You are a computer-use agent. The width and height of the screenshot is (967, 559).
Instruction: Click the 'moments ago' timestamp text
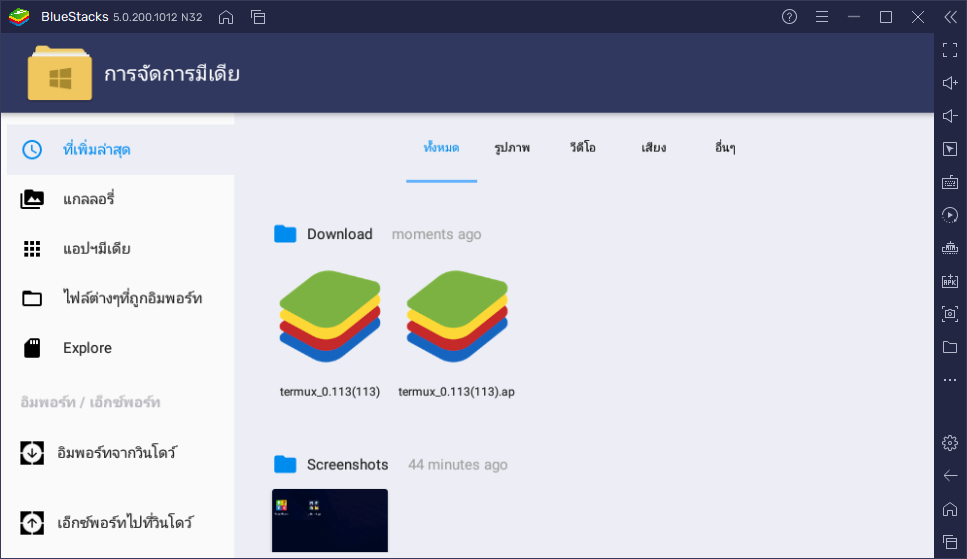coord(437,234)
